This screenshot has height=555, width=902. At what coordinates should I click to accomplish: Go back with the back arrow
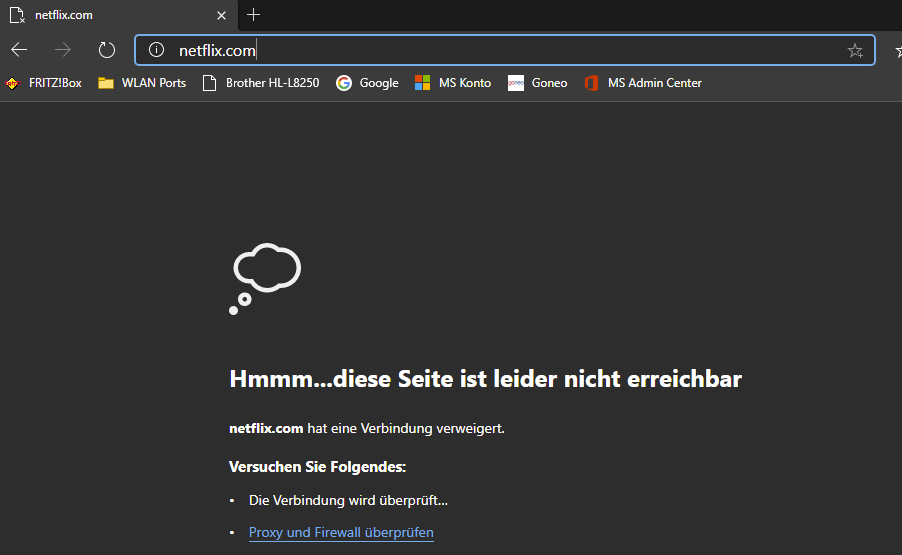(19, 50)
